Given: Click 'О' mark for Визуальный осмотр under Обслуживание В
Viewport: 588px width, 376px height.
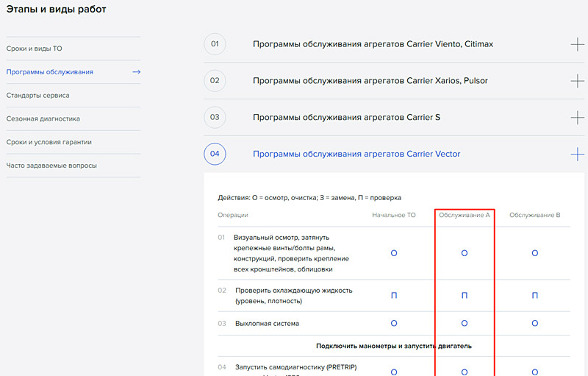Looking at the screenshot, I should point(535,253).
